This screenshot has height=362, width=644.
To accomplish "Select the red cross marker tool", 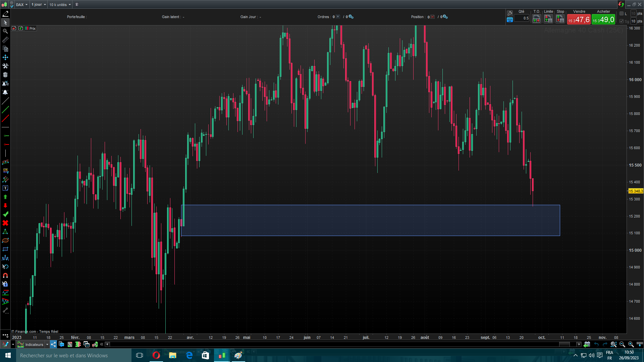I will click(x=5, y=223).
